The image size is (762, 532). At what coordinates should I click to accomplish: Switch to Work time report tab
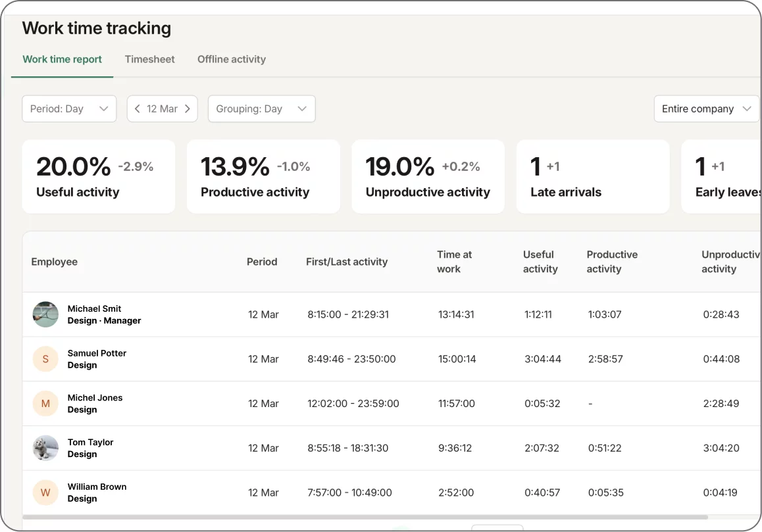click(x=63, y=59)
